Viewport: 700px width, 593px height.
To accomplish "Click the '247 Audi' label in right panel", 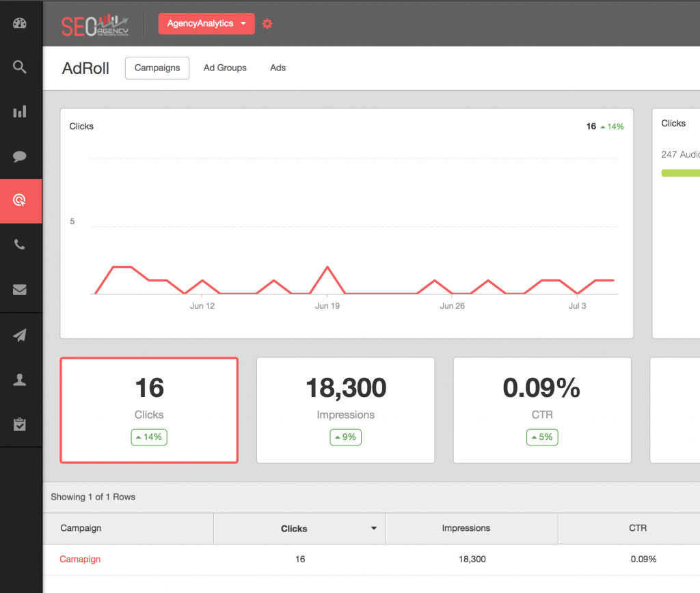I will pos(680,154).
